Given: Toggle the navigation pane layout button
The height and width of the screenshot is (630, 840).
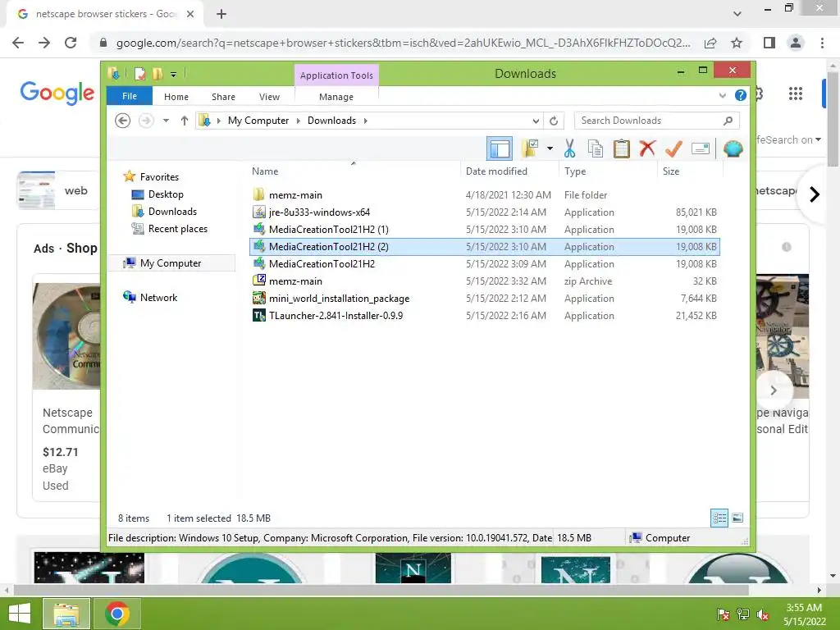Looking at the screenshot, I should click(500, 148).
